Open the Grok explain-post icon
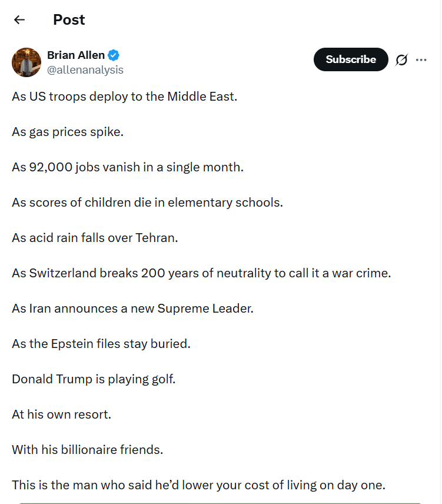Viewport: 442px width, 504px height. tap(401, 59)
